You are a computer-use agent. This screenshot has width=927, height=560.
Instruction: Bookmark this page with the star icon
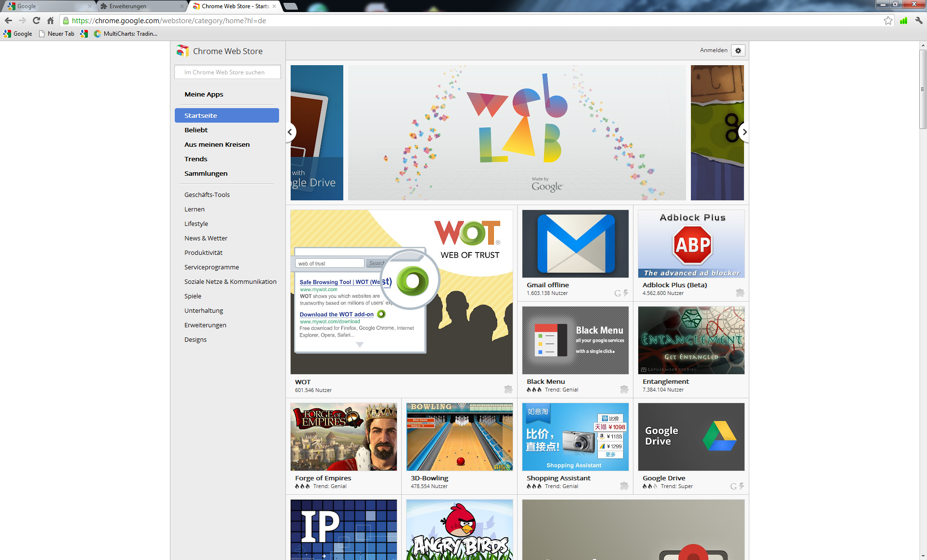pos(888,21)
